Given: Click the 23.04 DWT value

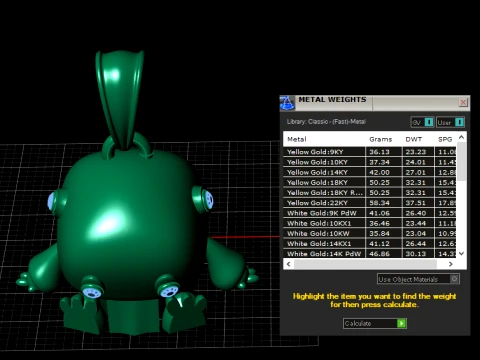Looking at the screenshot, I should [x=416, y=233].
